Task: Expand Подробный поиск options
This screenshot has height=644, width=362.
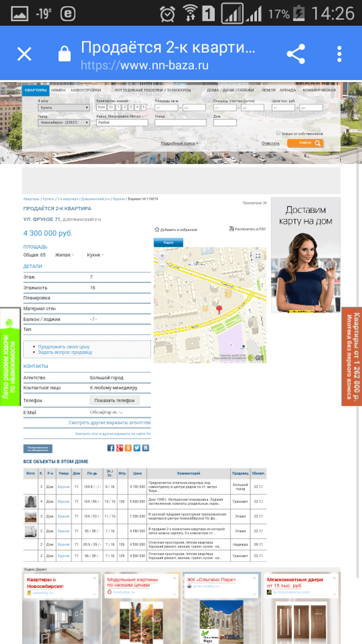Action: tap(180, 143)
